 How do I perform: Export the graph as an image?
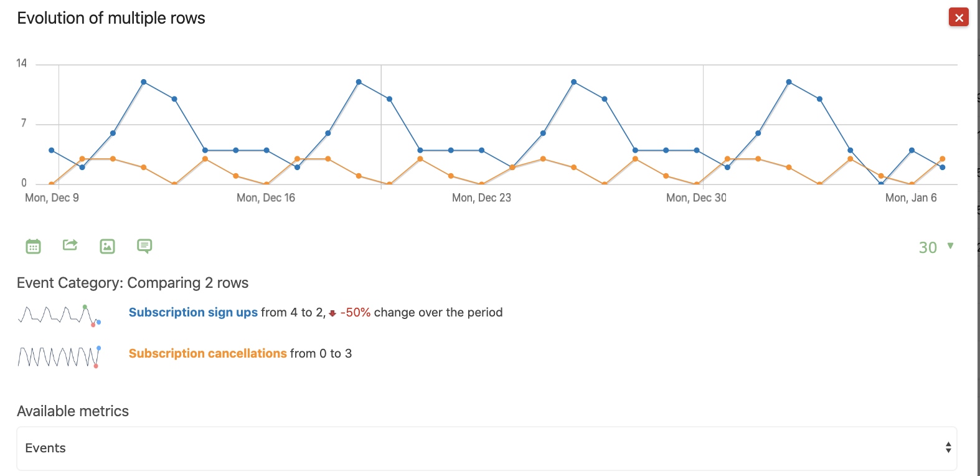coord(107,247)
